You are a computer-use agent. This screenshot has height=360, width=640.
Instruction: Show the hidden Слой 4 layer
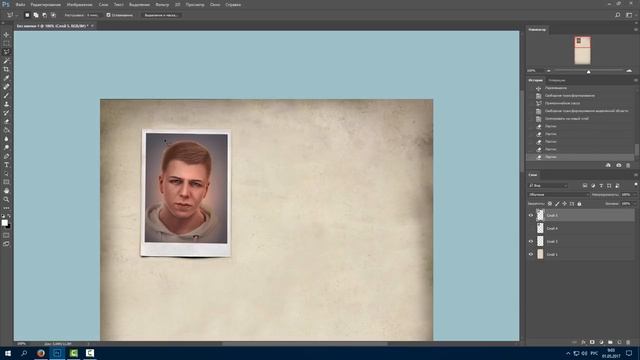[531, 228]
